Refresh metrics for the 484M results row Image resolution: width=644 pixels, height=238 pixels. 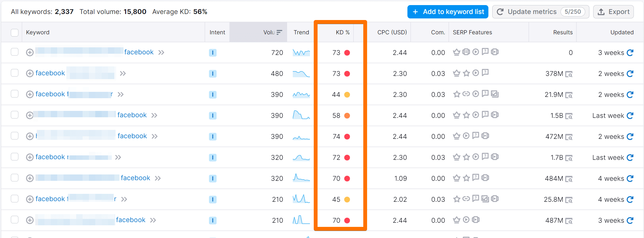[x=630, y=178]
